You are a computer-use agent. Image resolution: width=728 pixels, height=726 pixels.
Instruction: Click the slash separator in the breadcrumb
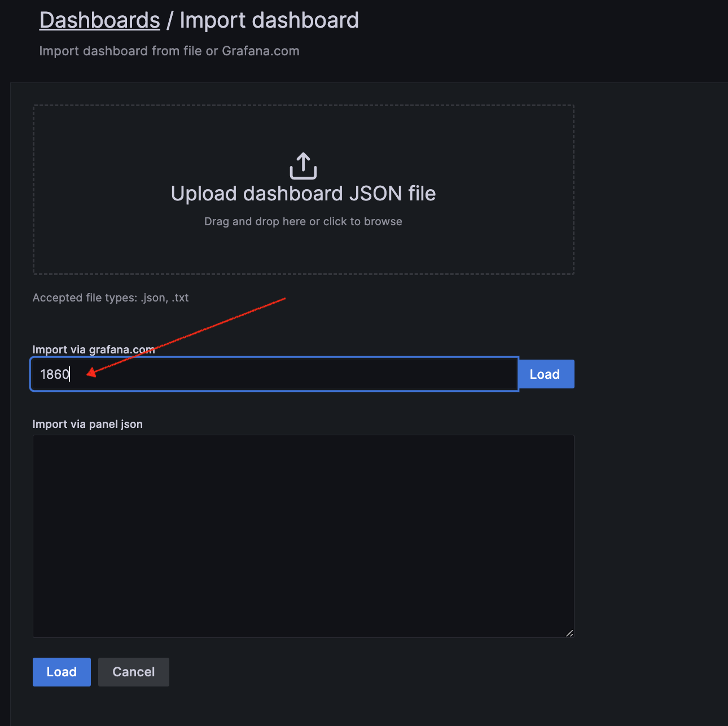point(169,21)
